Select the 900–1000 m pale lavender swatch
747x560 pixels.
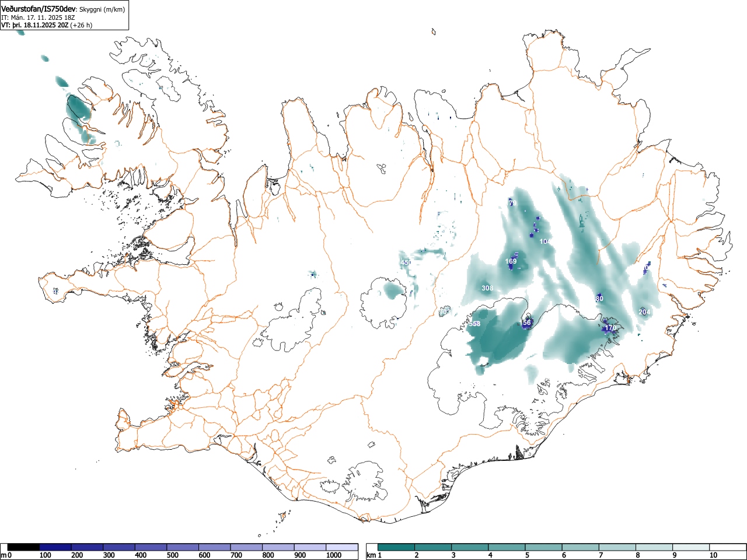tap(310, 547)
